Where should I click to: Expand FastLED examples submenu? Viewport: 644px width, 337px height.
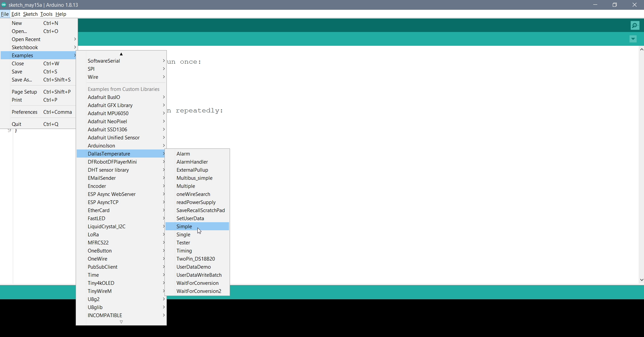tap(121, 218)
